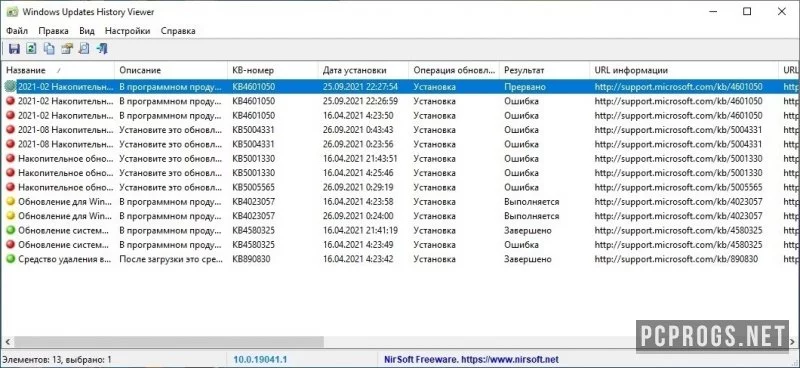Screen dimensions: 800x368
Task: Click red status icon of 16.04.2021 4:23:49 row
Action: click(10, 245)
